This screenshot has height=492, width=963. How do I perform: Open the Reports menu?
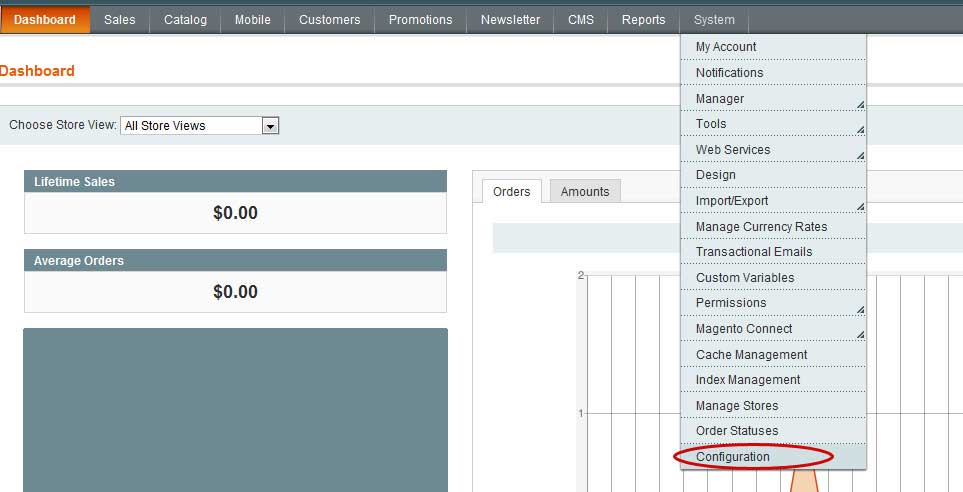point(644,20)
